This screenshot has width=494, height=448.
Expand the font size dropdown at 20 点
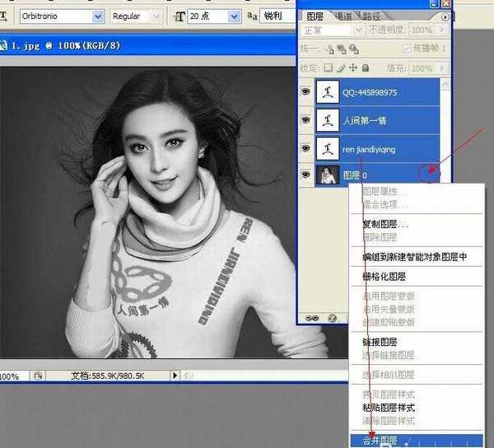click(235, 16)
